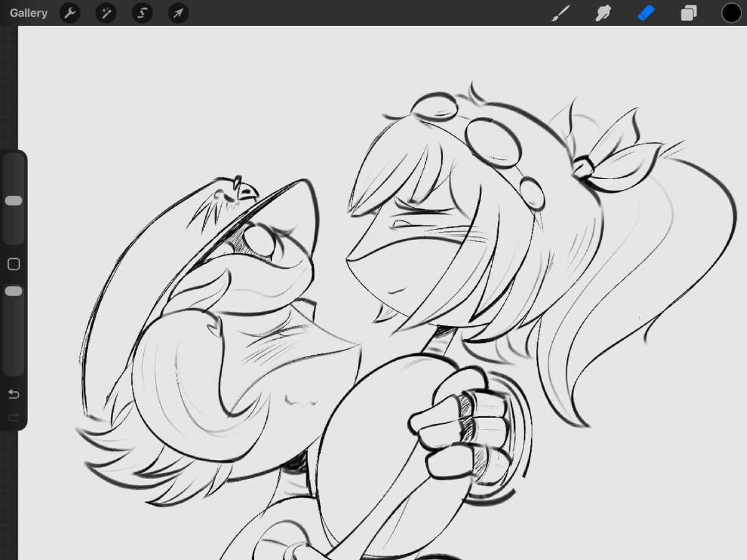Open the black color picker circle
Screen dimensions: 747x560
coord(731,13)
